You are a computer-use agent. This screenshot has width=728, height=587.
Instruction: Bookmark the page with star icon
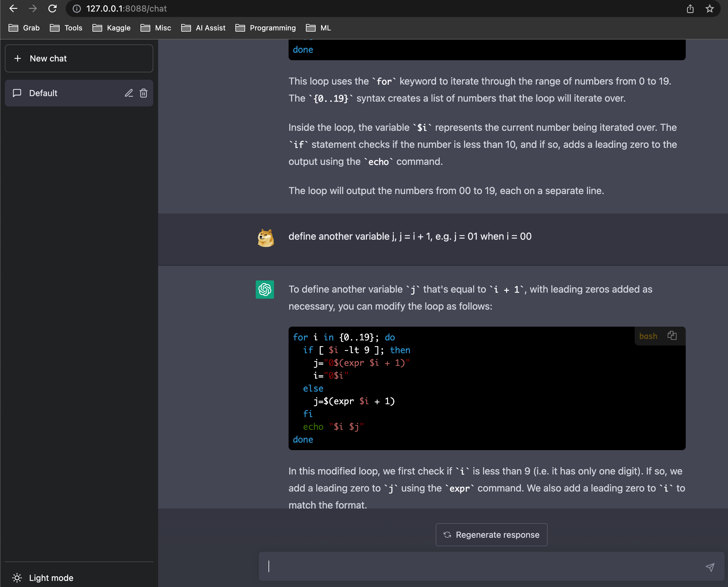(709, 9)
